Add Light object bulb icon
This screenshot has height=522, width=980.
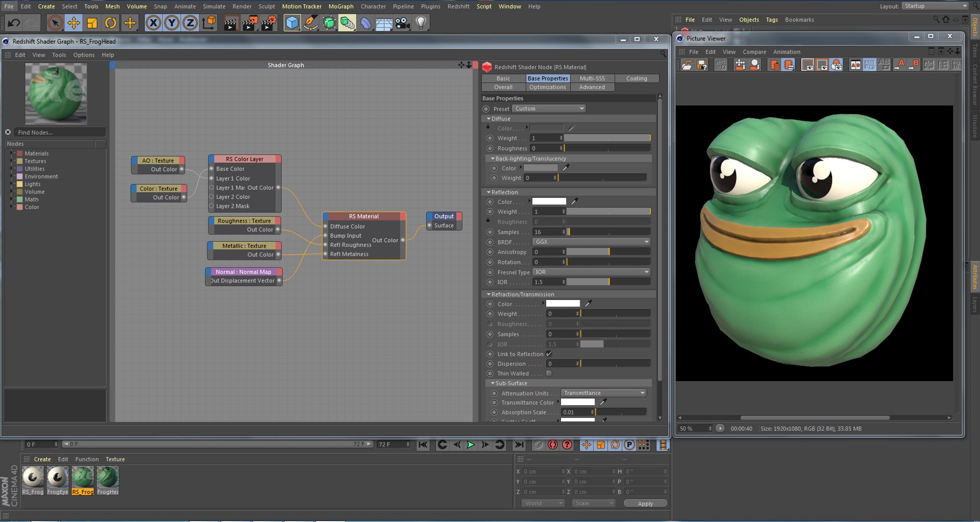click(x=421, y=23)
